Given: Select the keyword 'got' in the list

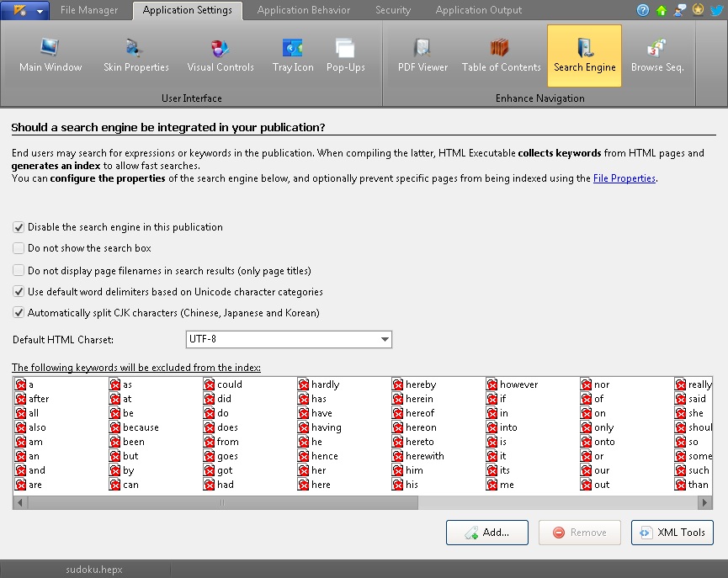Looking at the screenshot, I should 225,470.
